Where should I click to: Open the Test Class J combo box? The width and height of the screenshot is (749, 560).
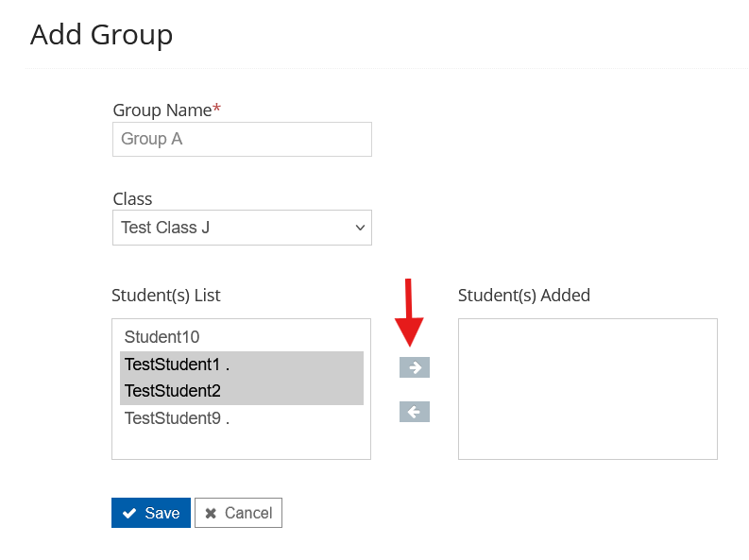[x=236, y=228]
